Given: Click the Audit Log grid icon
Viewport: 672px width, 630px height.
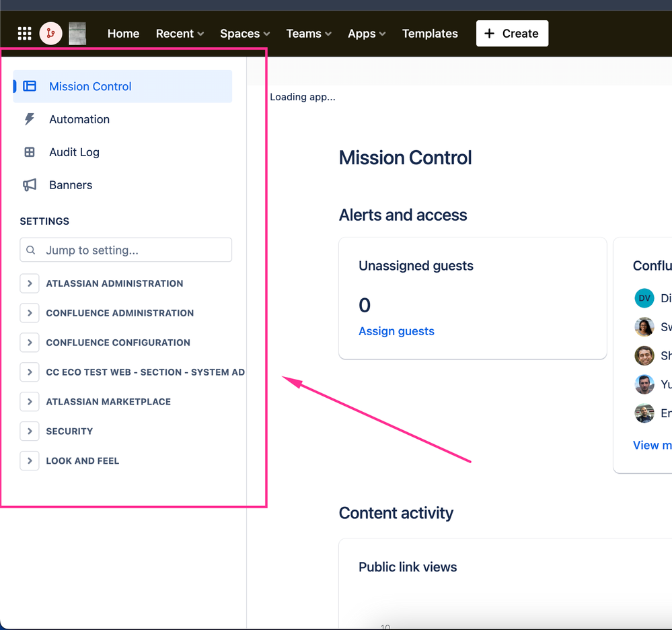Looking at the screenshot, I should (x=30, y=152).
